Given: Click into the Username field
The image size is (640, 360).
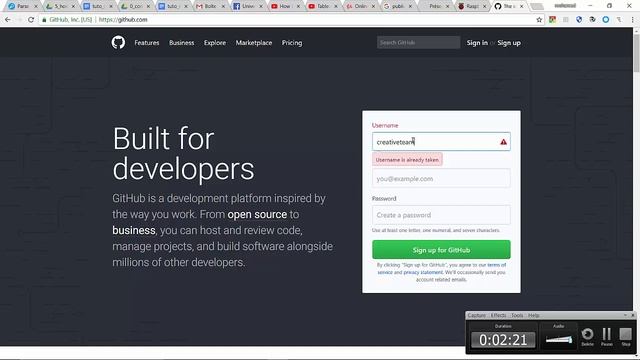Looking at the screenshot, I should click(x=441, y=142).
